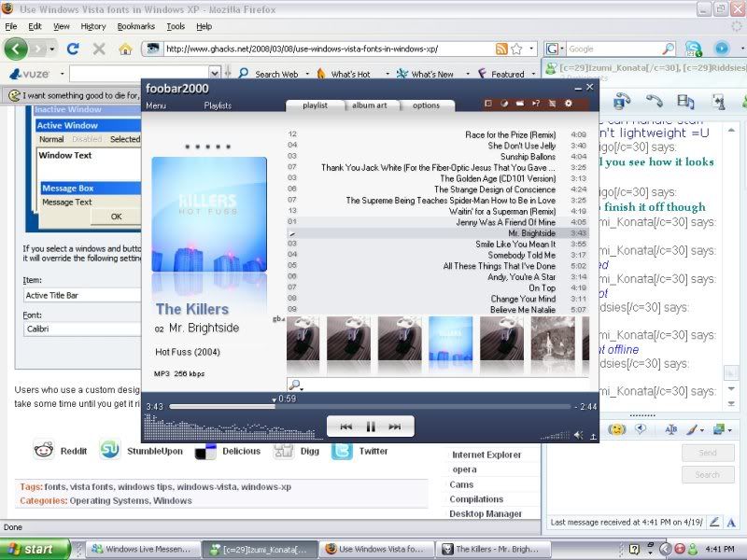Click Firefox back navigation button
747x560 pixels.
(16, 49)
